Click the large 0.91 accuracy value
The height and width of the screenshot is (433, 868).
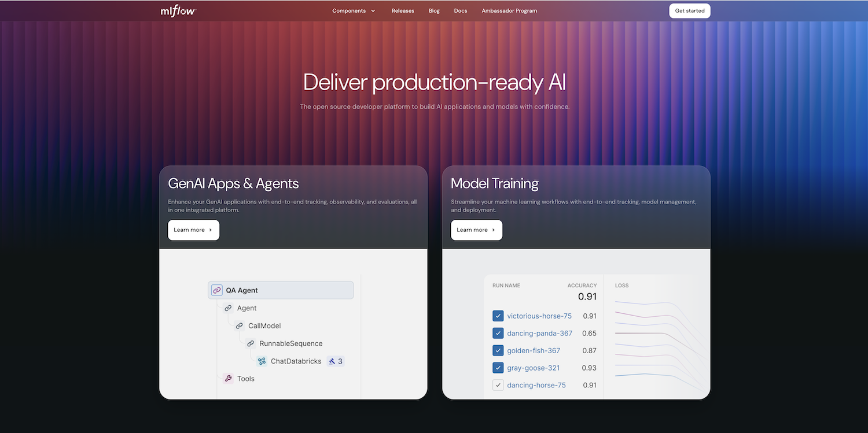tap(587, 297)
